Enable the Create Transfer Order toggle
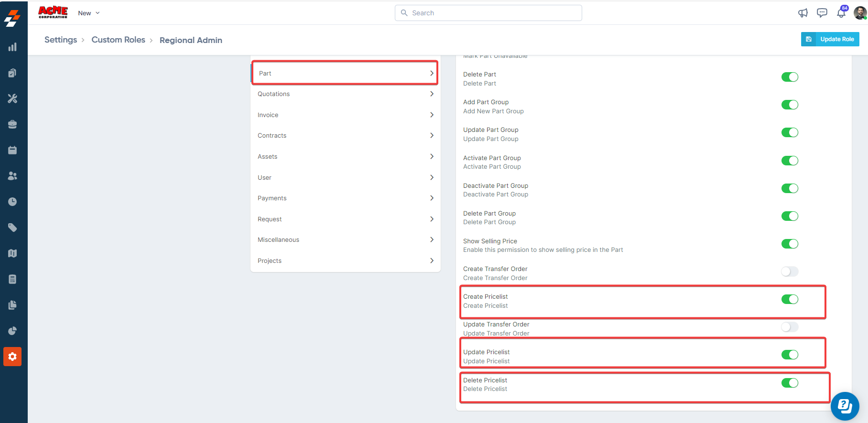Image resolution: width=868 pixels, height=423 pixels. [790, 271]
